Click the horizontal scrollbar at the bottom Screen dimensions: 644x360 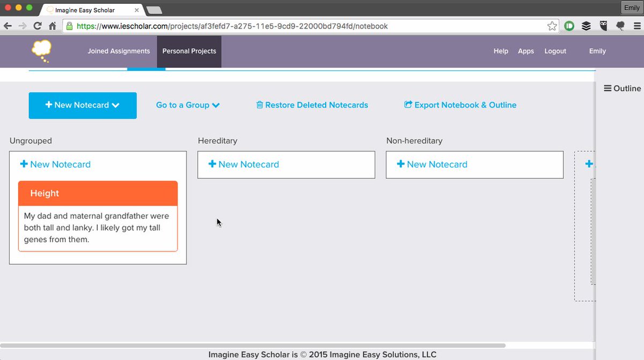pos(253,345)
